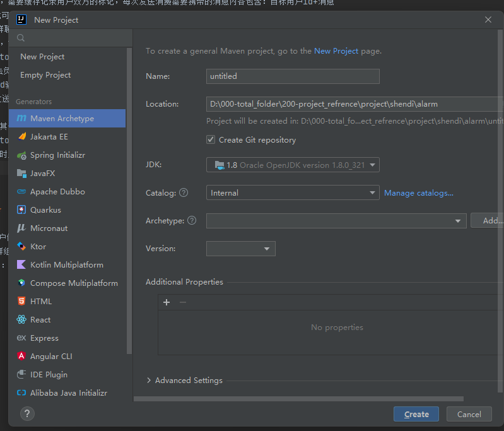
Task: Click the IntelliJ IDEA logo in title bar
Action: (21, 20)
